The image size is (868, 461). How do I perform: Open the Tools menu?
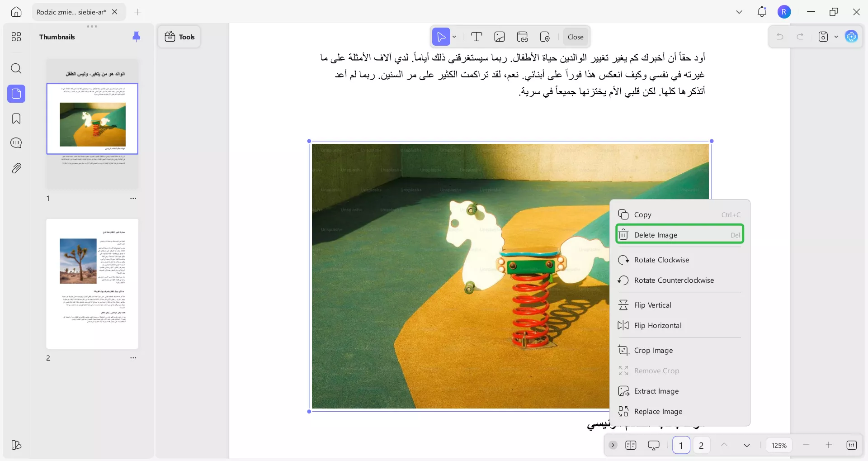(x=179, y=37)
